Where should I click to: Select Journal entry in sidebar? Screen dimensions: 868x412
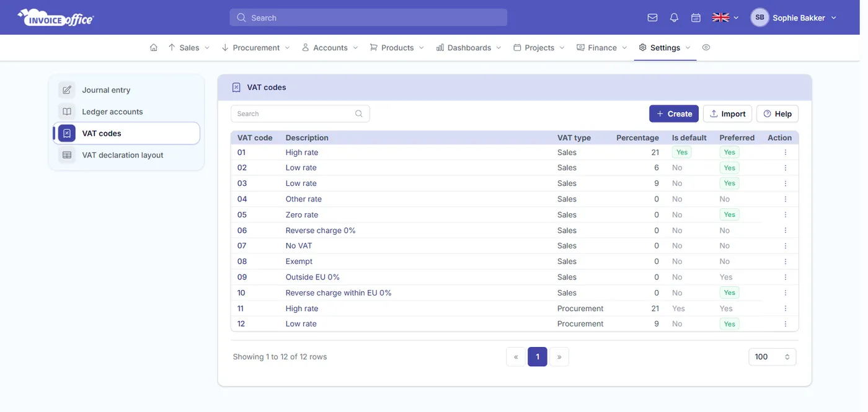pos(126,90)
